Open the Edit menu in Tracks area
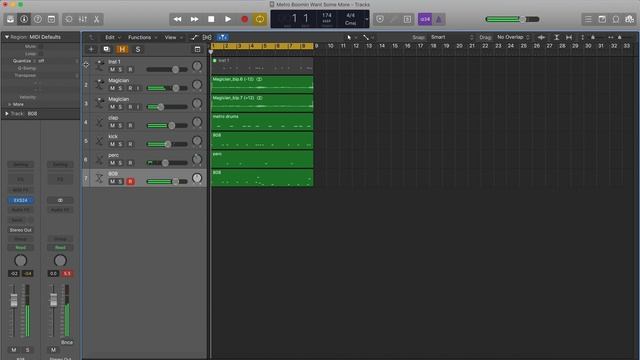The height and width of the screenshot is (360, 640). pyautogui.click(x=113, y=38)
